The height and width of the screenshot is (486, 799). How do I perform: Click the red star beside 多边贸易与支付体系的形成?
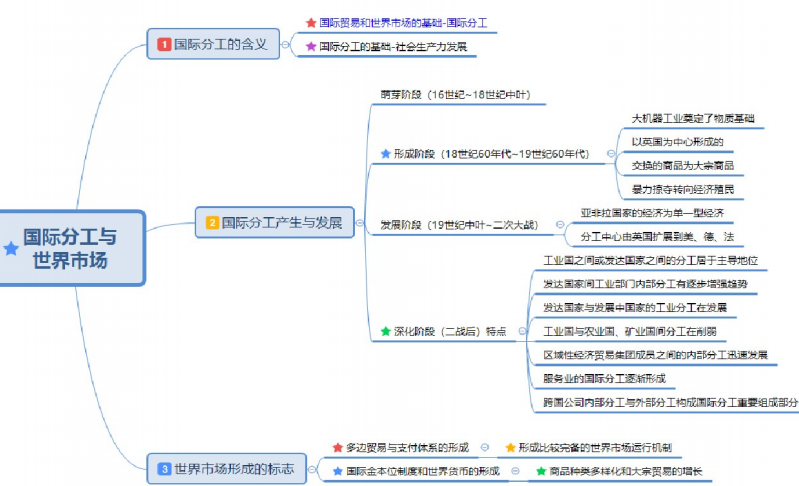[337, 447]
